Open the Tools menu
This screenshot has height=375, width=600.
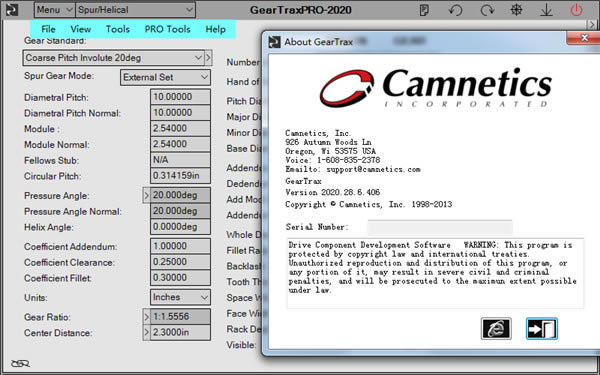[118, 29]
